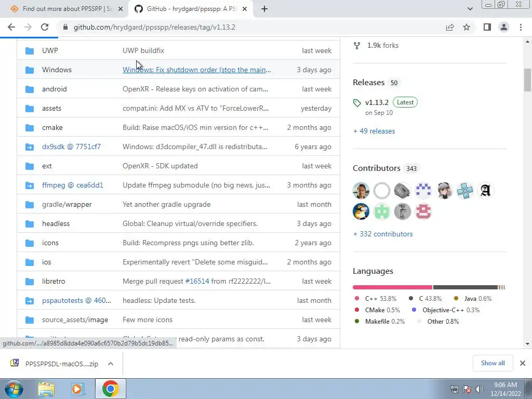Open the PSP-buttons contributor avatar
Image resolution: width=532 pixels, height=399 pixels.
click(465, 190)
